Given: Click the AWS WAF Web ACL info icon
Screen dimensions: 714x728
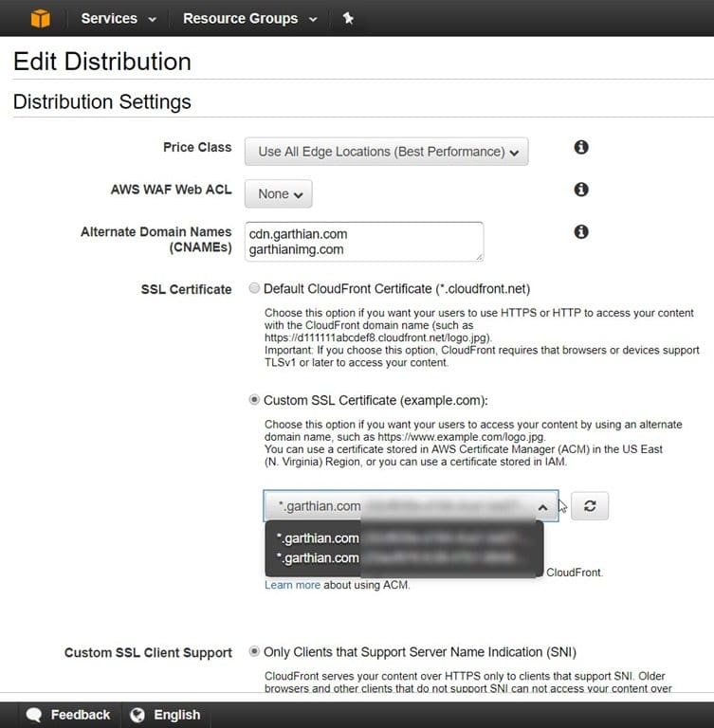Looking at the screenshot, I should pos(581,190).
